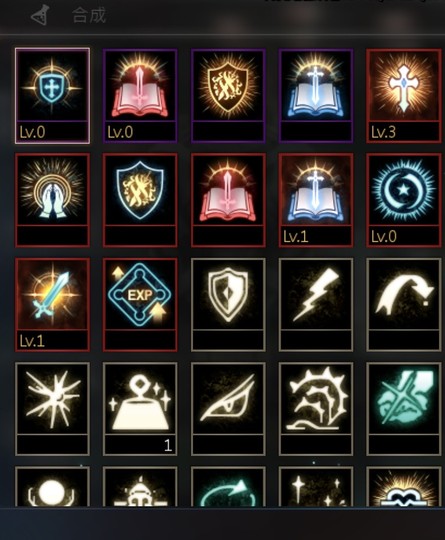
Task: Select the blue cross shield Lv.0 item
Action: [x=52, y=95]
